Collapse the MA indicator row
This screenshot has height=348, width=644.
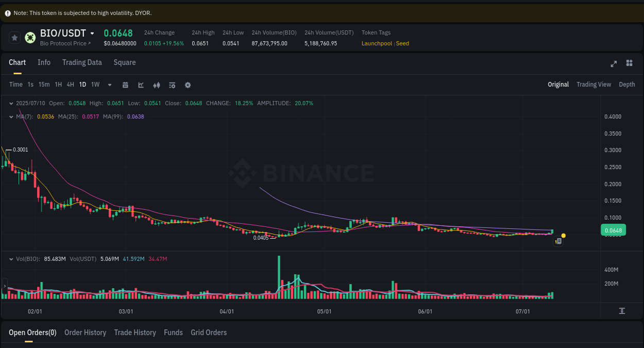(11, 117)
